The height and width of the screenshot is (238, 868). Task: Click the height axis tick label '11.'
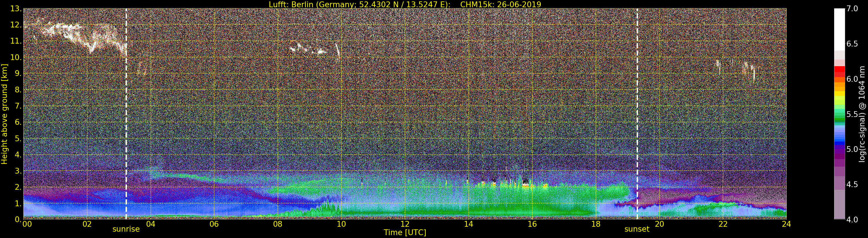pos(16,41)
